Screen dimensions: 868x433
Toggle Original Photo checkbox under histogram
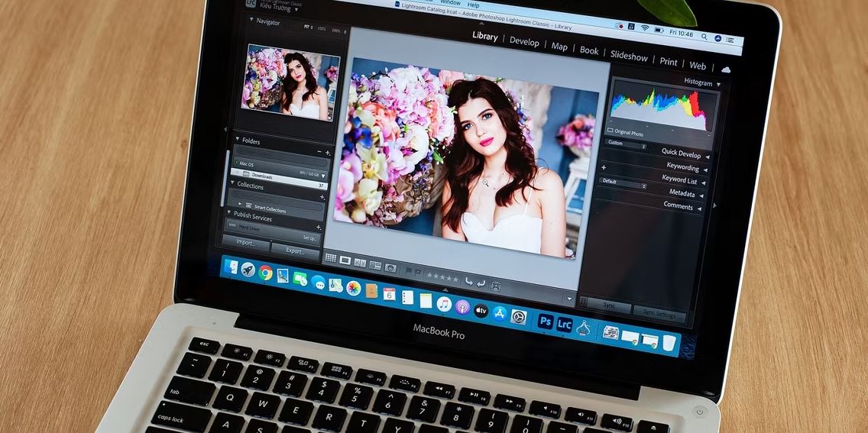click(610, 131)
